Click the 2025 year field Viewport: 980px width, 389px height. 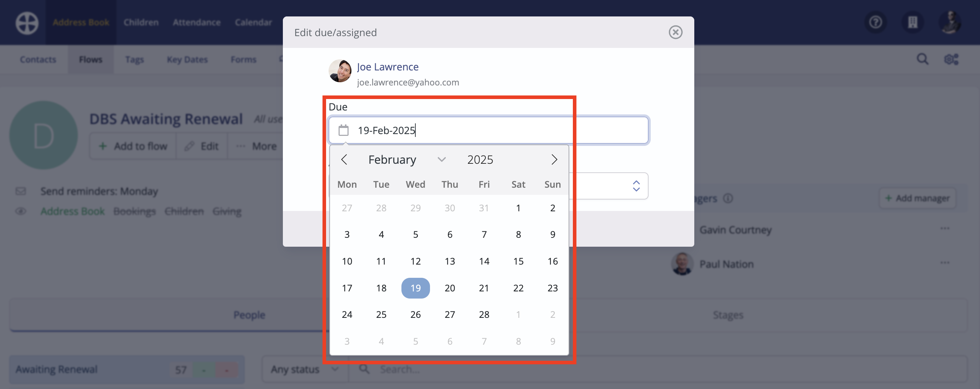pyautogui.click(x=480, y=159)
